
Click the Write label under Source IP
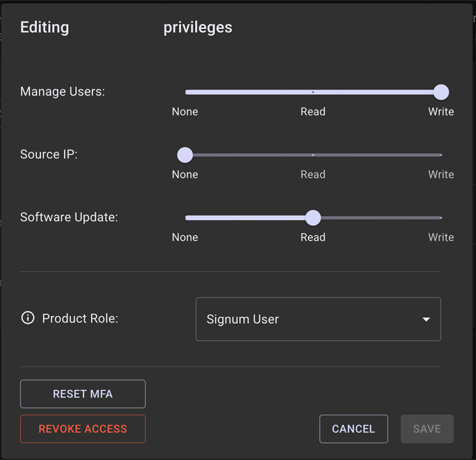click(441, 174)
